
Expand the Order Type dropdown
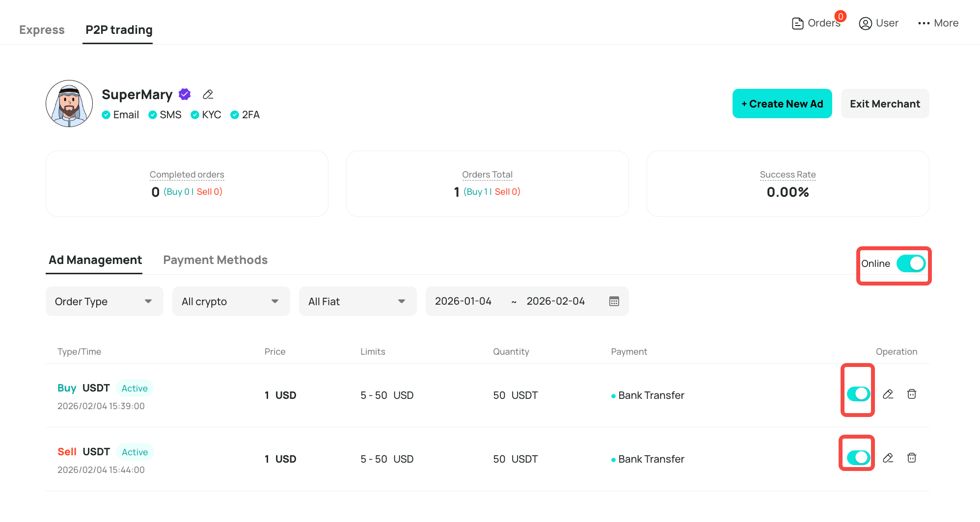pyautogui.click(x=104, y=301)
